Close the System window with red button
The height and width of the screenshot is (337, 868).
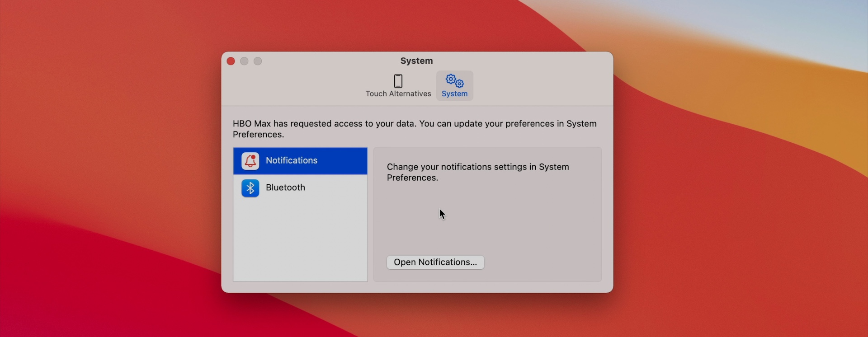(231, 61)
